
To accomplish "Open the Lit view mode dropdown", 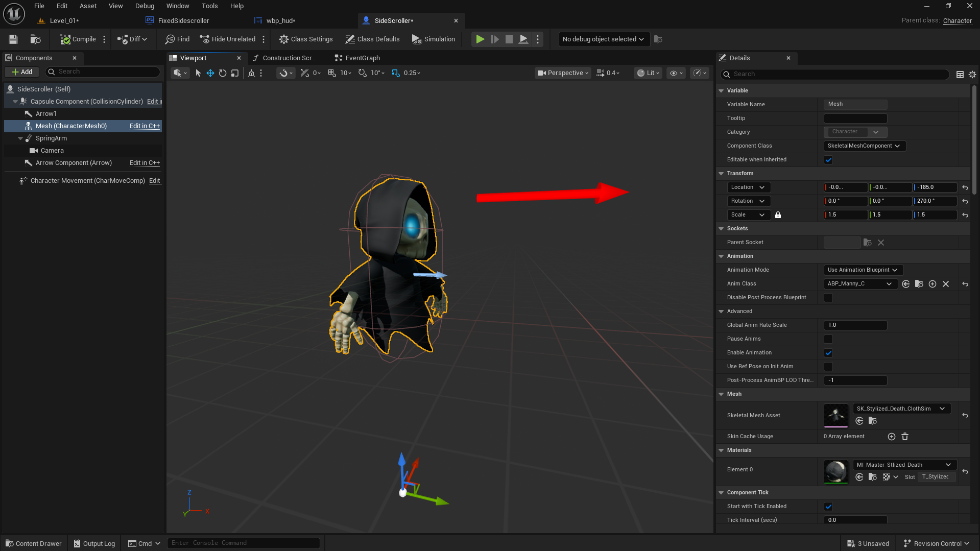I will [x=648, y=73].
